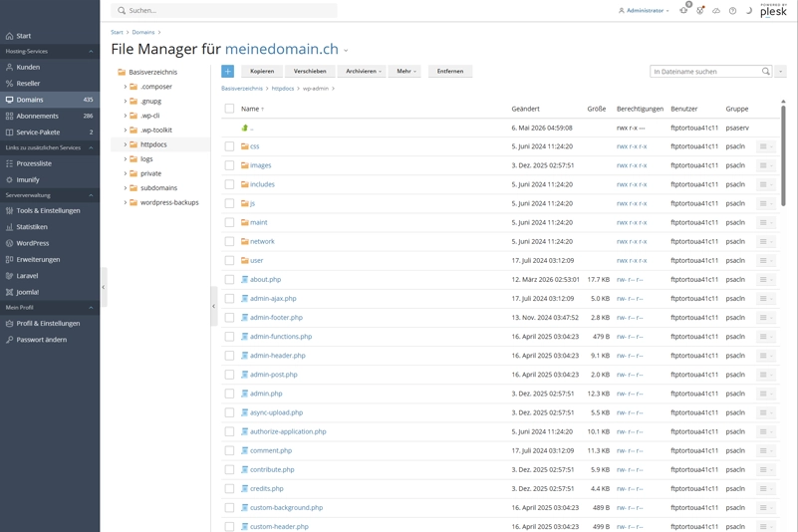Viewport: 798px width, 532px height.
Task: Expand the httpdocs tree node
Action: [x=126, y=144]
